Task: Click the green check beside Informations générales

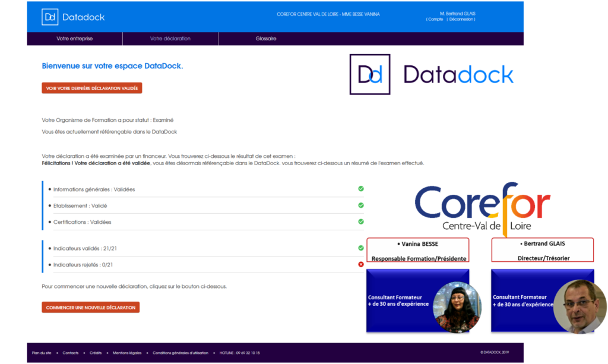Action: [x=361, y=189]
